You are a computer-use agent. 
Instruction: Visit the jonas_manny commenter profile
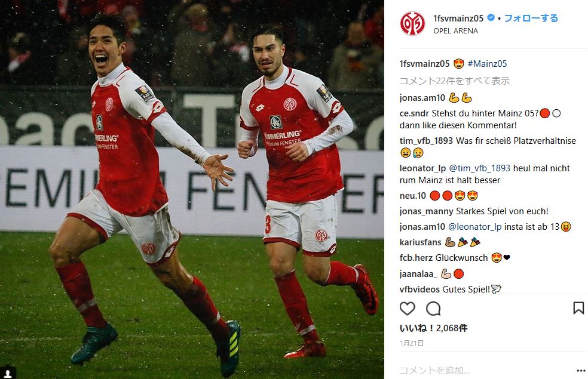(427, 211)
